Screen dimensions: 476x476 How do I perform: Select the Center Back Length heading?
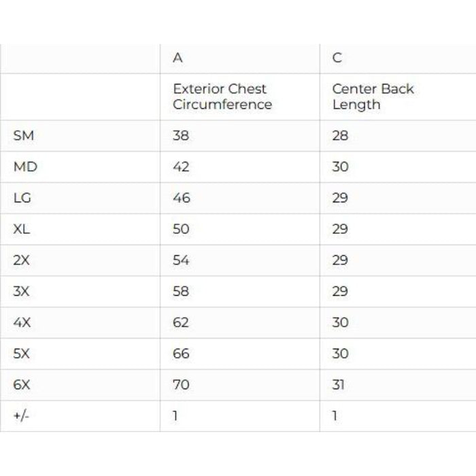(x=373, y=97)
